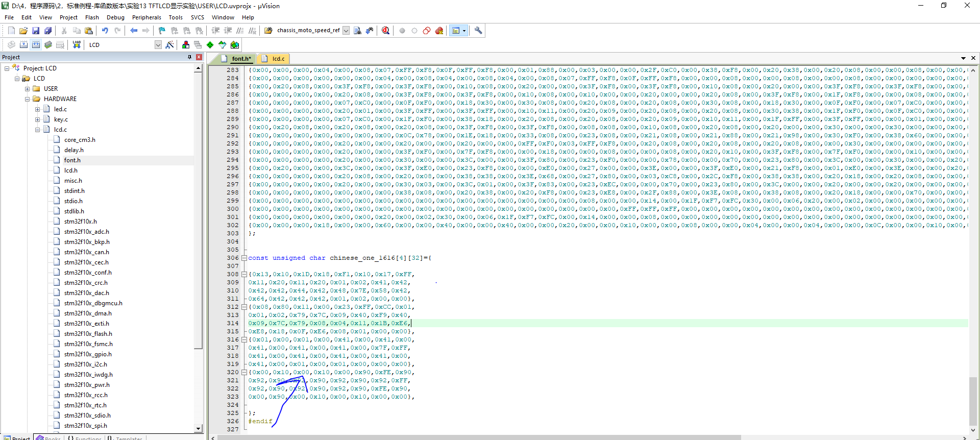Open the find text dropdown arrow
980x440 pixels.
[346, 31]
